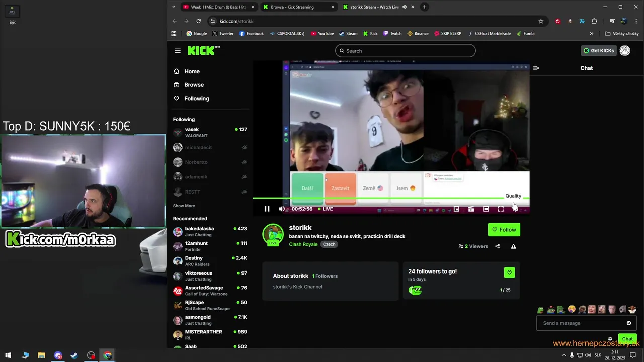Open michaldecit offline channel

[x=210, y=147]
